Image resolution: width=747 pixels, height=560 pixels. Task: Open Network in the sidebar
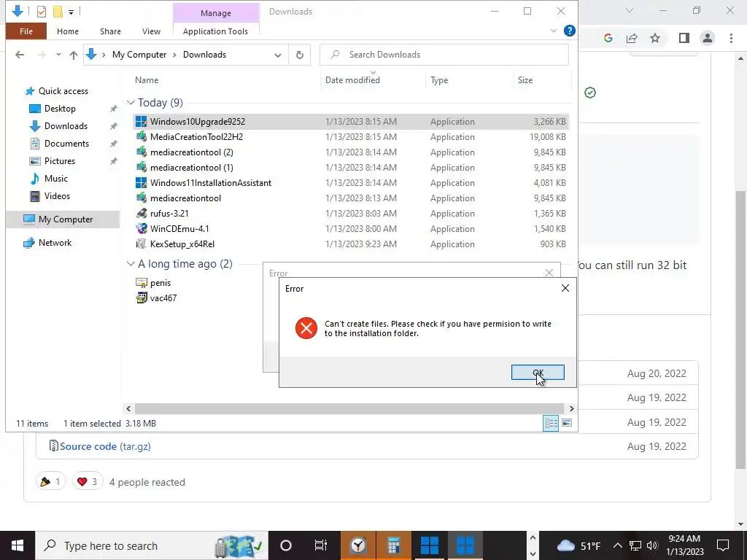click(55, 243)
